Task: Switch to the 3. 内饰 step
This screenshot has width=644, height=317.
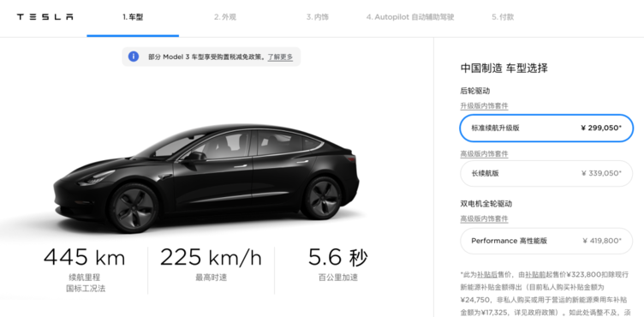Action: click(x=317, y=17)
